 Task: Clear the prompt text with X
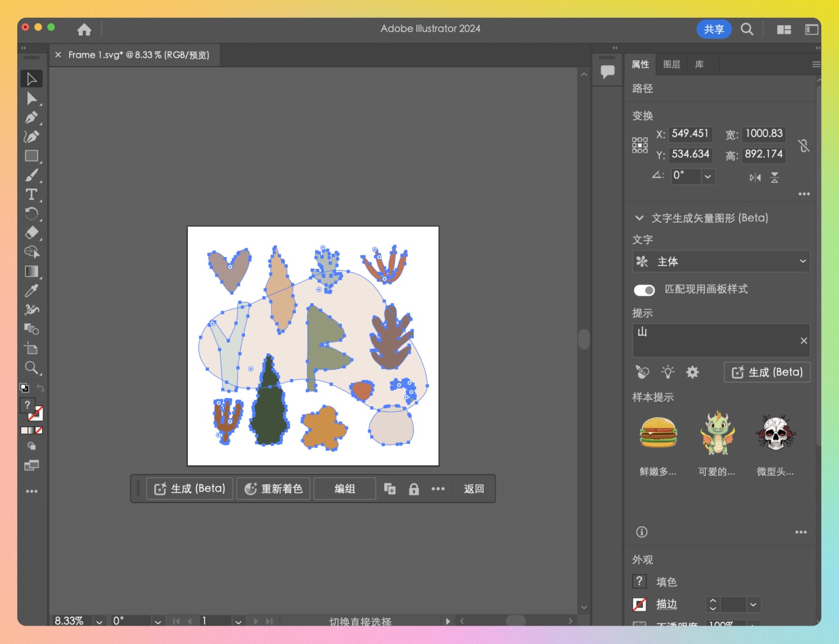[804, 341]
